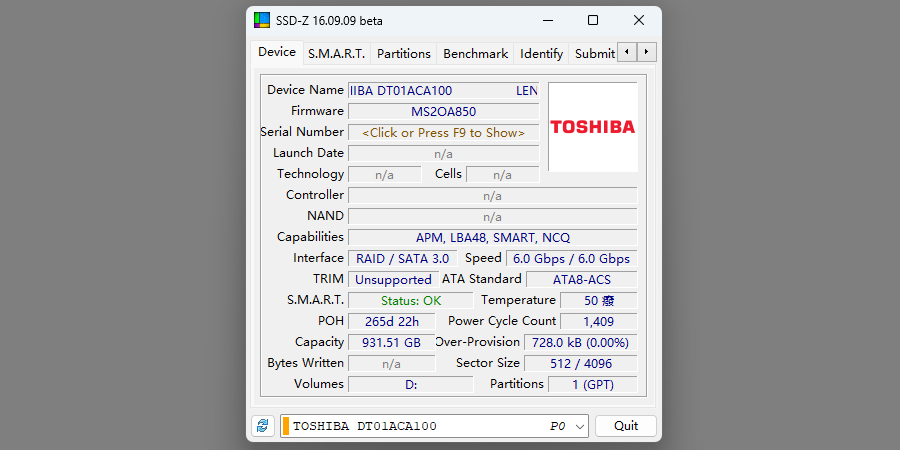This screenshot has width=900, height=450.
Task: Open the Partitions tab
Action: pyautogui.click(x=403, y=54)
